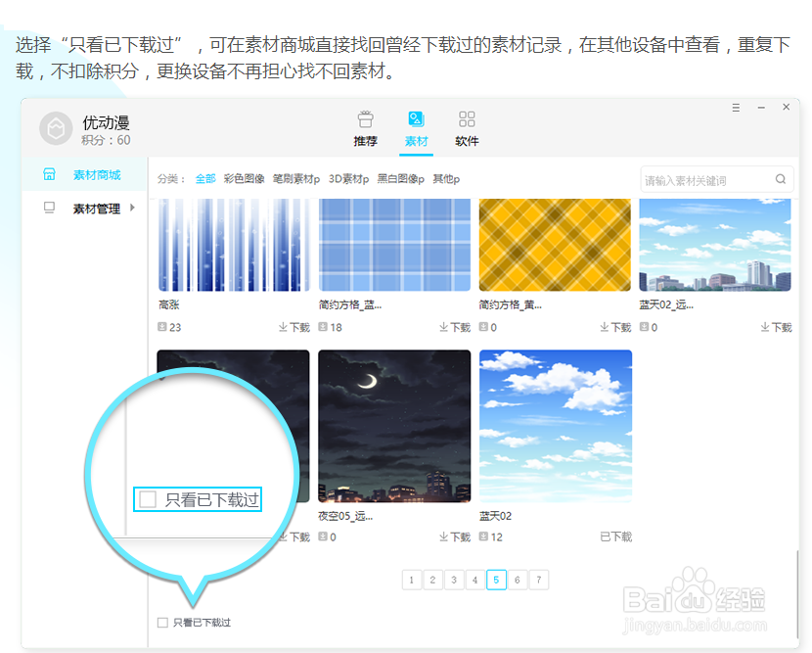Click the current page 5 button

pos(496,580)
